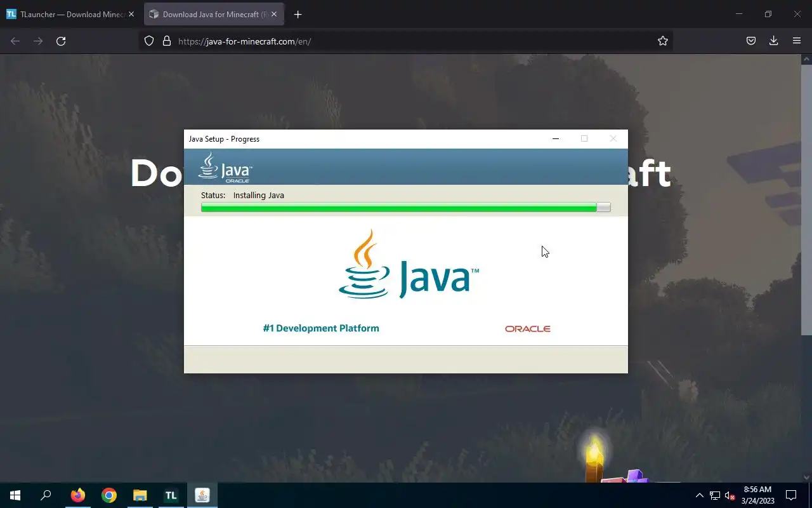
Task: Open the tracking protection shield icon
Action: (149, 41)
